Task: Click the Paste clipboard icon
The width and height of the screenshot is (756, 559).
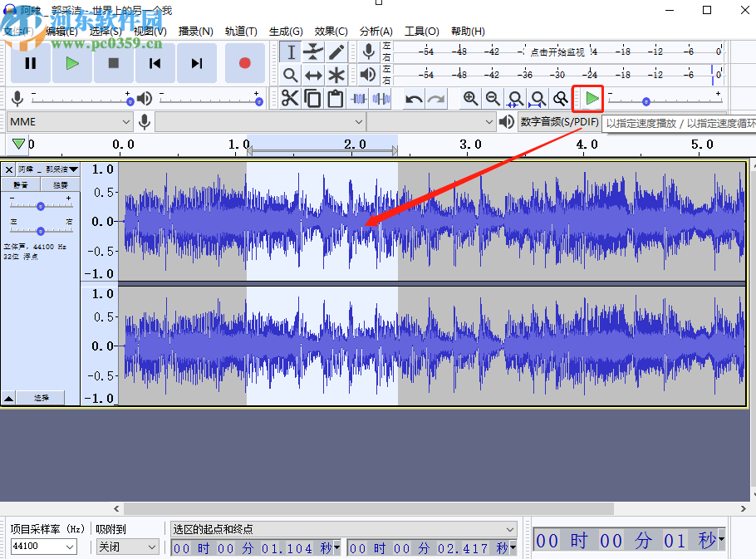Action: coord(335,97)
